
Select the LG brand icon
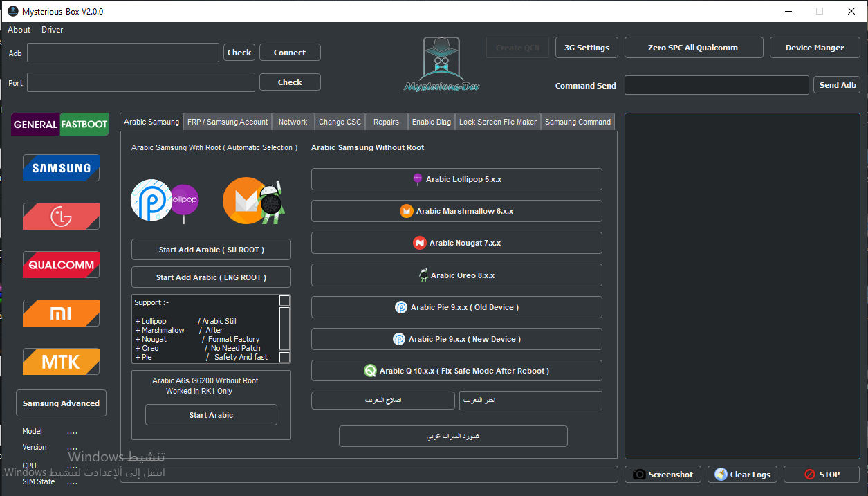click(60, 216)
